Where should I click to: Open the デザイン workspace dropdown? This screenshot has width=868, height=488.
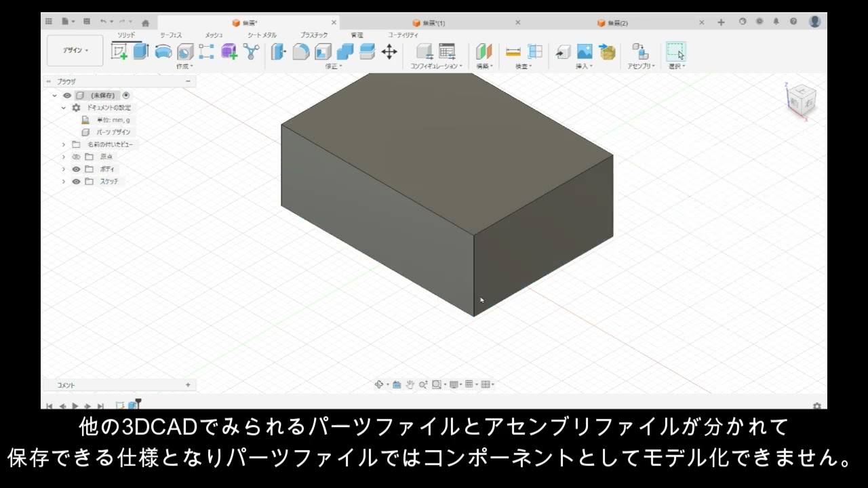click(x=75, y=51)
